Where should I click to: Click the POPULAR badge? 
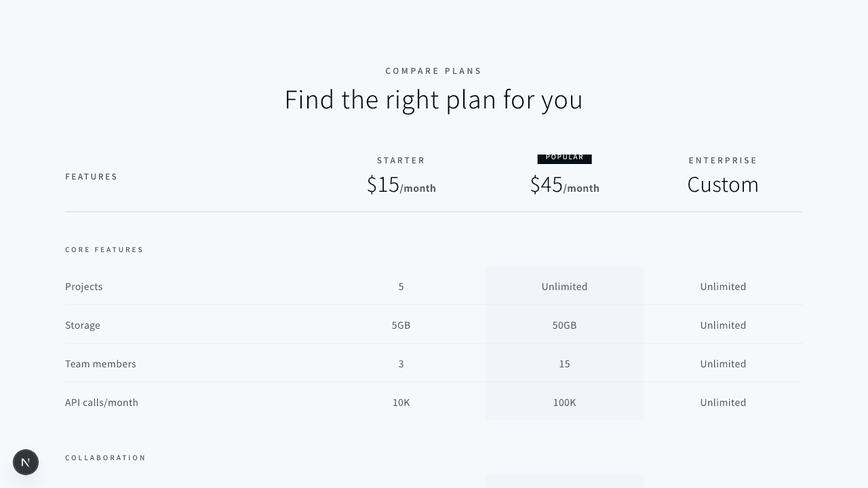click(x=564, y=158)
